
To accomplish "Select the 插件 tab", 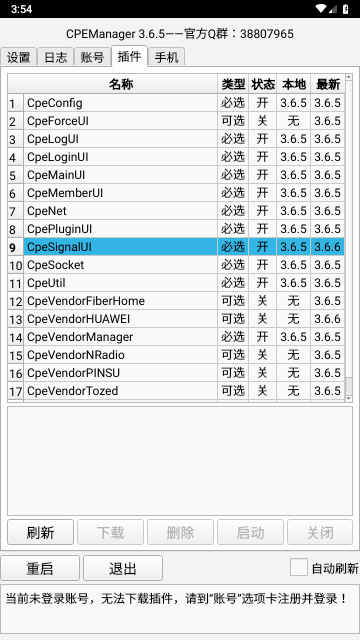I will (x=129, y=56).
